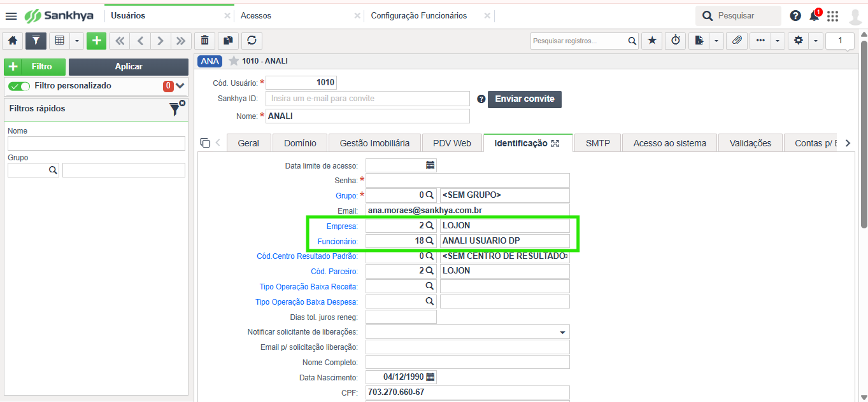Image resolution: width=868 pixels, height=402 pixels.
Task: Click the Aplicar button
Action: [x=129, y=67]
